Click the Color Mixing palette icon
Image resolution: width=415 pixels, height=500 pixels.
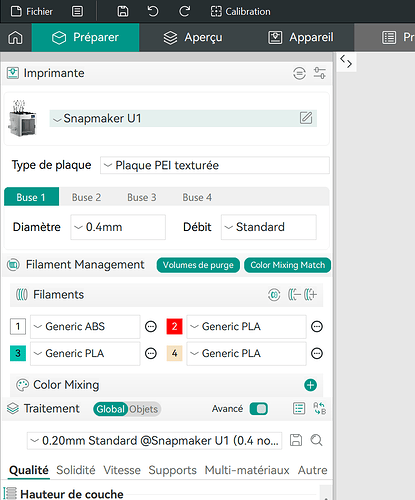[23, 385]
